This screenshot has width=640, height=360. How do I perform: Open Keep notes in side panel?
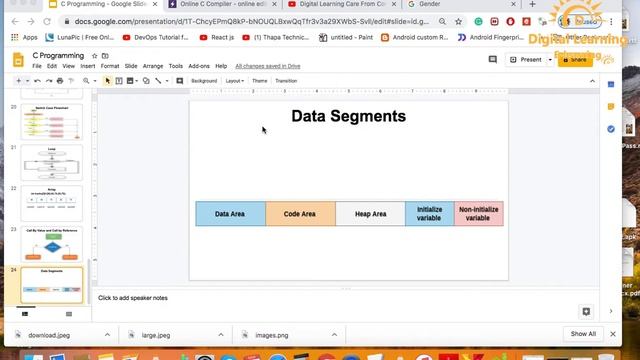(611, 107)
